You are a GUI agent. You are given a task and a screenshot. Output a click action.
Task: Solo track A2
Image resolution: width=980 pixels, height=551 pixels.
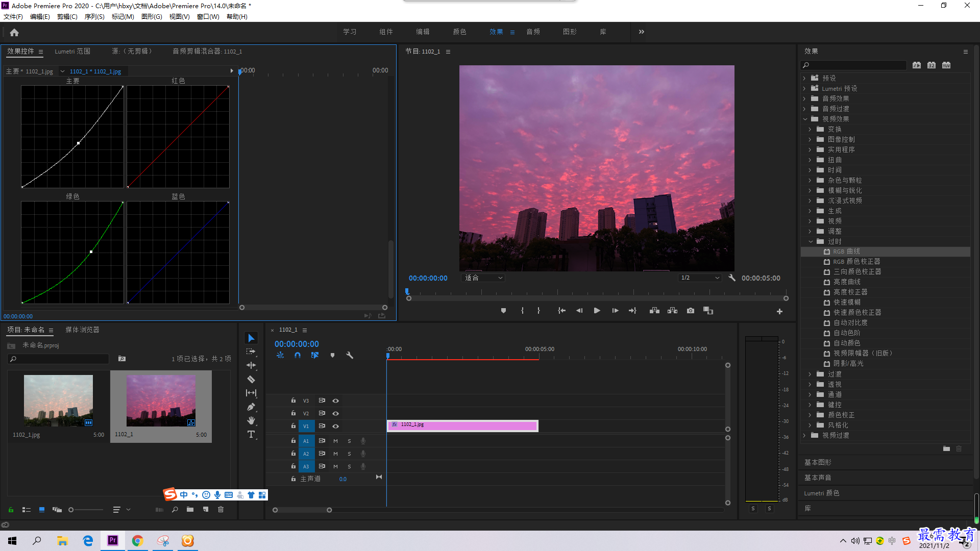tap(349, 454)
